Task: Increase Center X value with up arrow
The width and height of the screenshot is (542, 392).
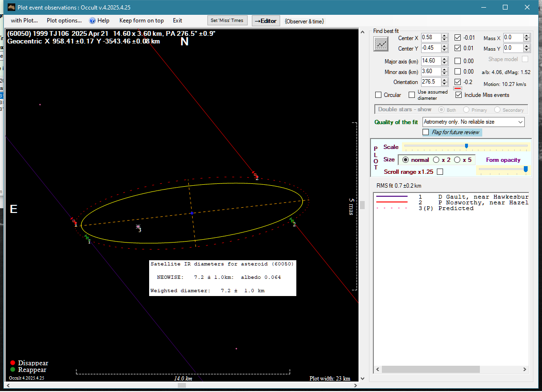Action: pyautogui.click(x=444, y=35)
